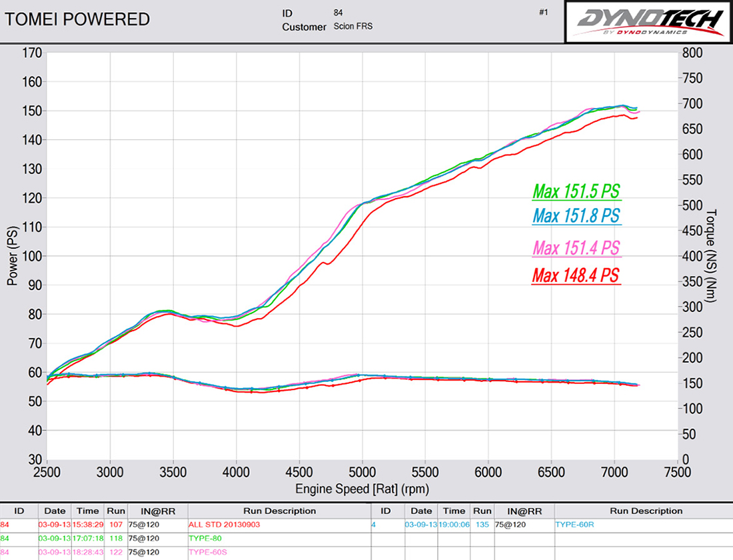Select the blue Max 151.8 PS label
The image size is (733, 560).
[577, 216]
